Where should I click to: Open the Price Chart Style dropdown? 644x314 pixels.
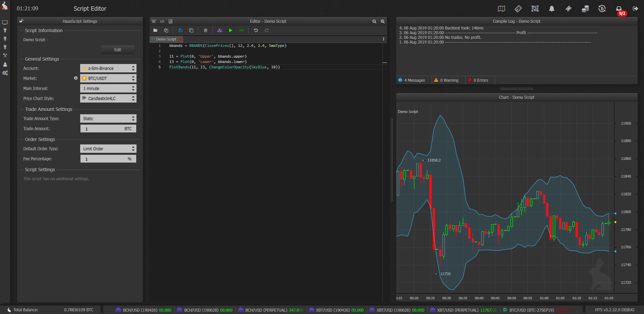(x=108, y=98)
